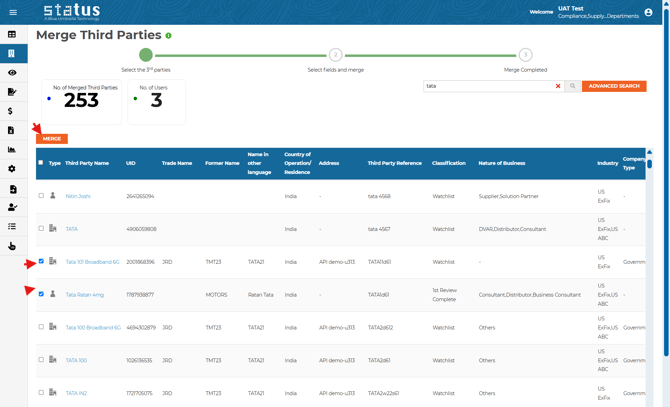Sort by Third Party Name column header
Image resolution: width=670 pixels, height=407 pixels.
pos(87,163)
